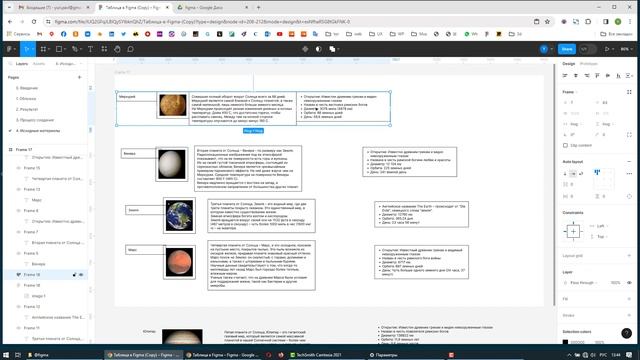
Task: Reload the browser page
Action: [34, 22]
